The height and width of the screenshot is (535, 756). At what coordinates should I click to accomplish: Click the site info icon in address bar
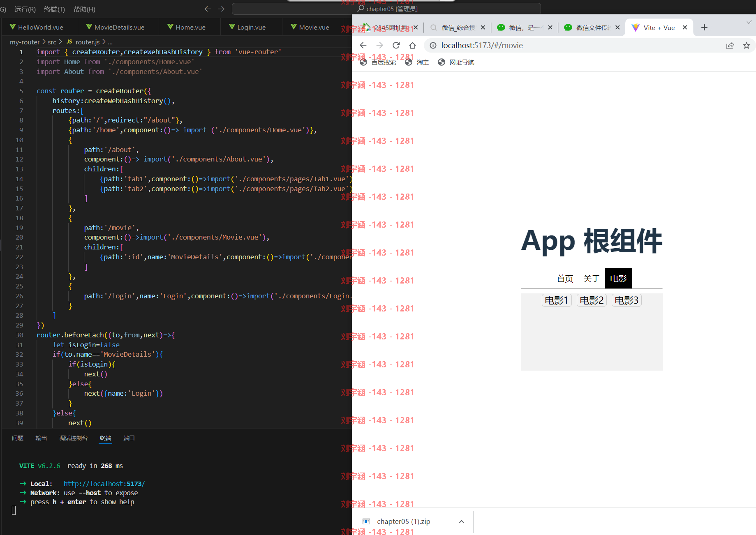tap(433, 45)
